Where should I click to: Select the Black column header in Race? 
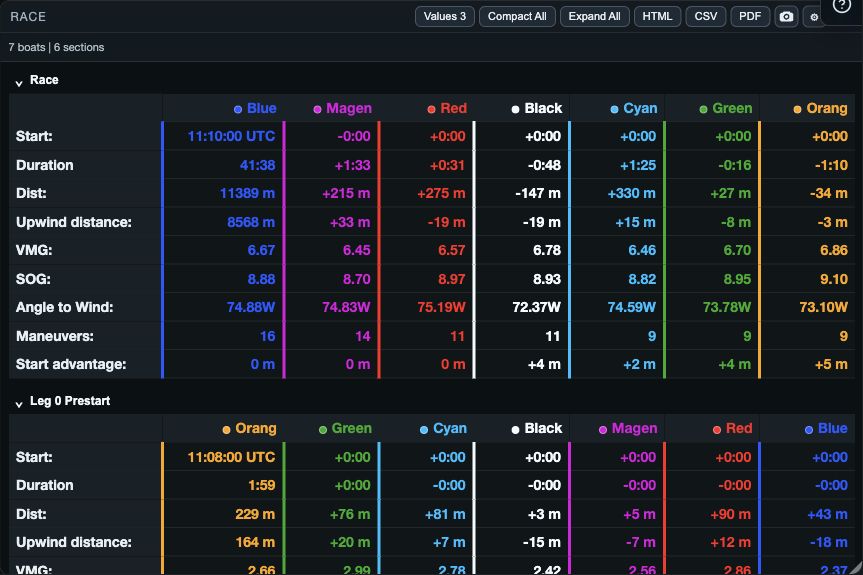(x=537, y=108)
